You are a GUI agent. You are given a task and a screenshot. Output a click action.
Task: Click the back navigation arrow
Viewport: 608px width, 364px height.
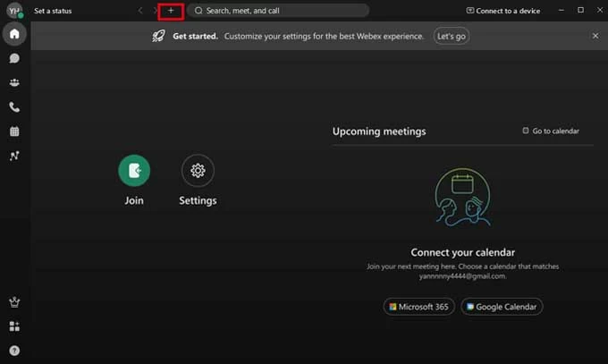139,11
